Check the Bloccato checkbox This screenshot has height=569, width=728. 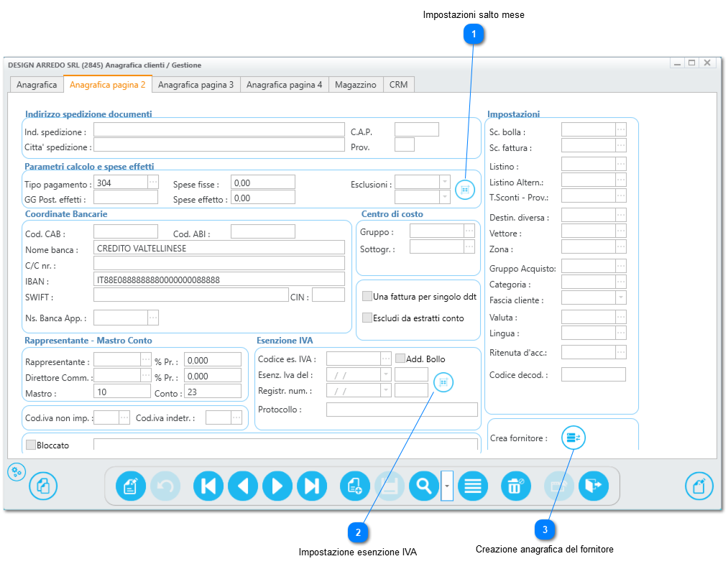31,445
